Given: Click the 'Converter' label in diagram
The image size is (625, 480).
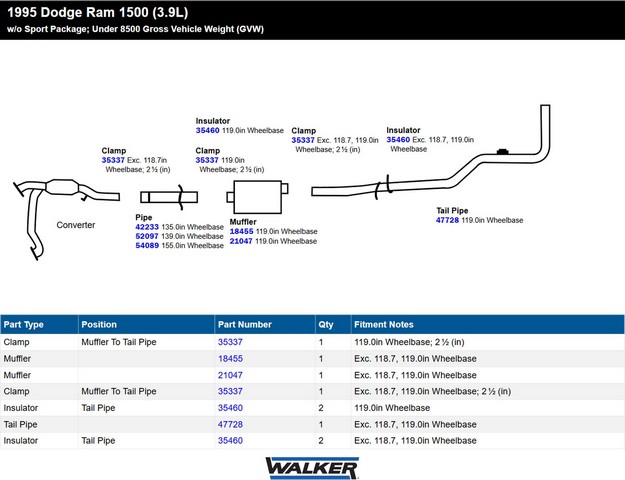Looking at the screenshot, I should (x=76, y=225).
